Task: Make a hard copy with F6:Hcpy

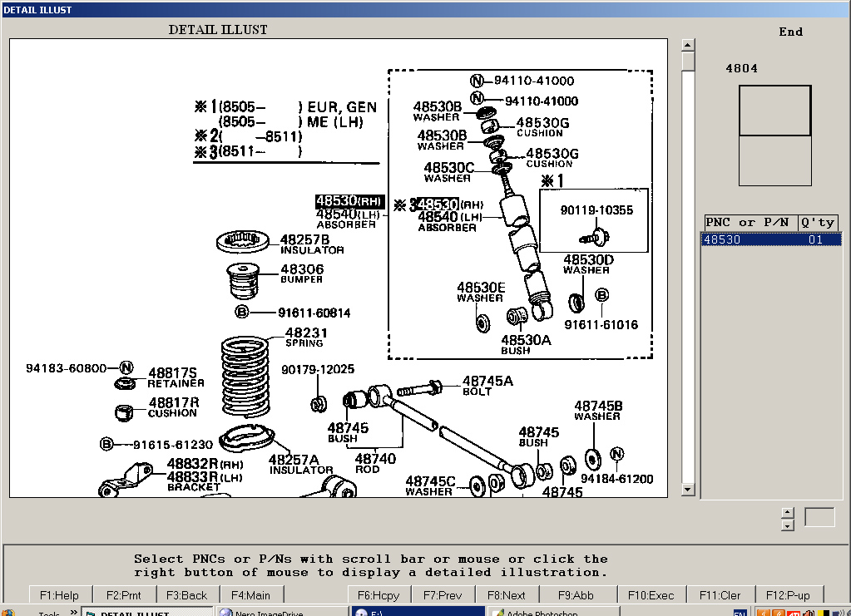Action: point(378,594)
